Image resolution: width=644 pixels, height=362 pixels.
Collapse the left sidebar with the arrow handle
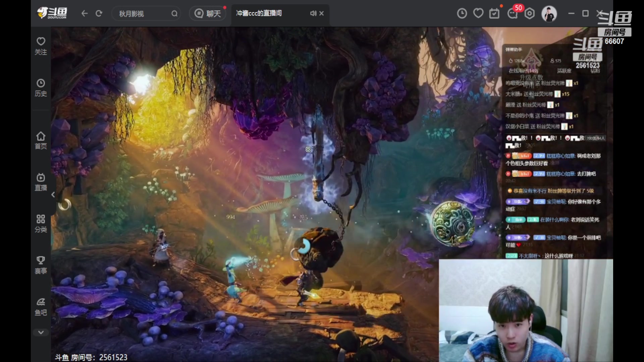pos(53,195)
